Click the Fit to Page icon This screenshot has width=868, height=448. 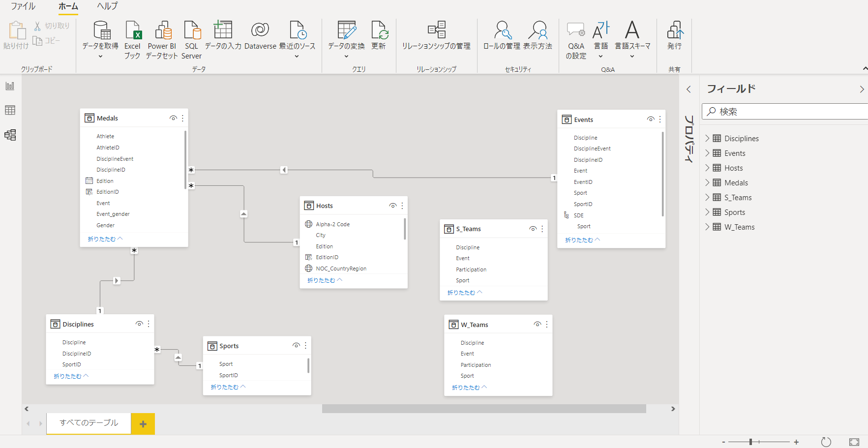click(x=854, y=442)
